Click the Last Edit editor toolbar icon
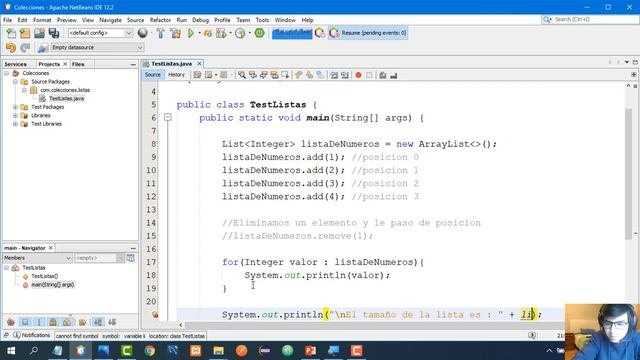This screenshot has width=640, height=360. (197, 75)
